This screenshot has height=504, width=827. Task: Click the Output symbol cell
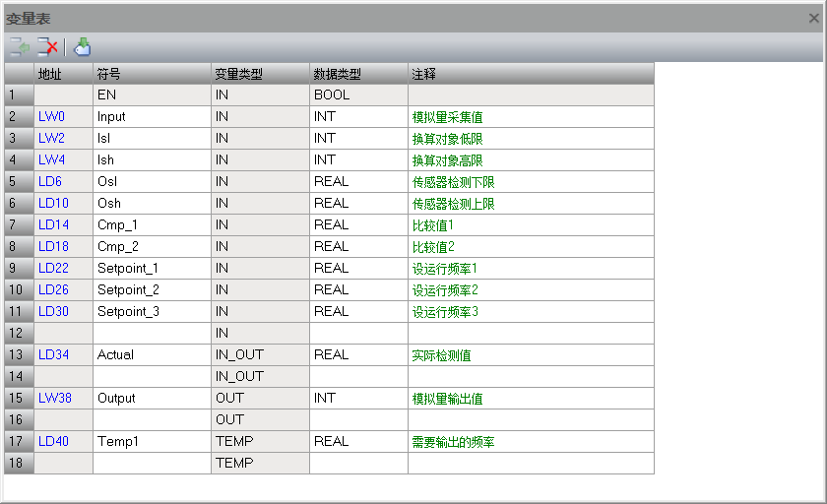[152, 398]
